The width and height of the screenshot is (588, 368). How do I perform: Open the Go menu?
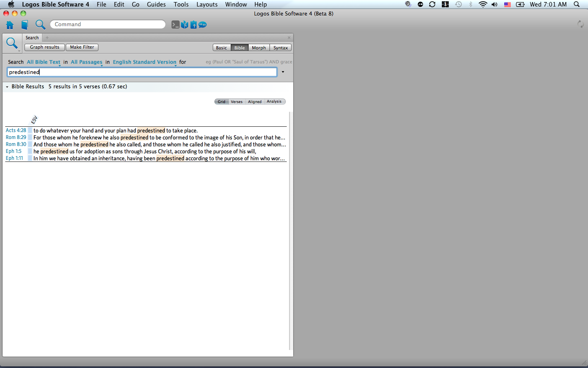coord(136,4)
